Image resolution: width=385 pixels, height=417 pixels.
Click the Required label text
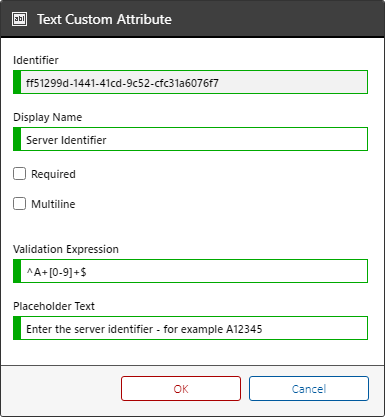pos(53,174)
